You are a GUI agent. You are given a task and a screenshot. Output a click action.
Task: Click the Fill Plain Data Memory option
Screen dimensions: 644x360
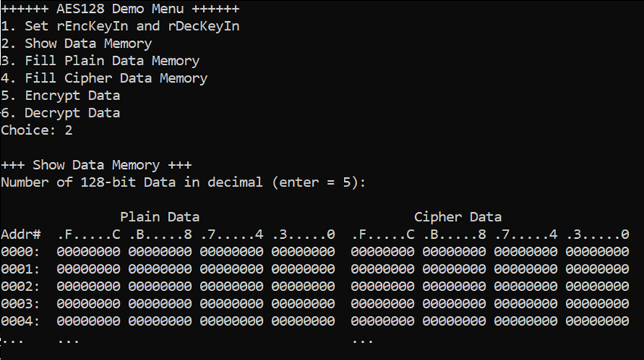tap(100, 61)
